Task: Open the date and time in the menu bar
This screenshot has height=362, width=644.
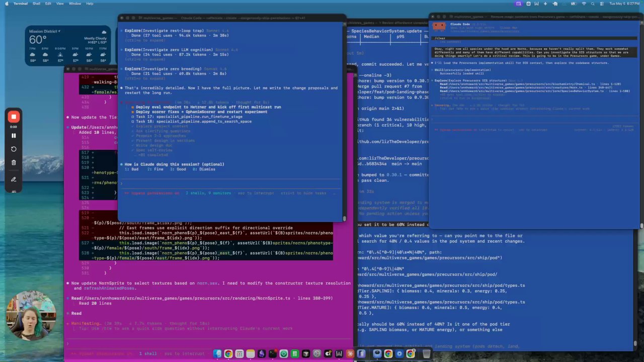Action: point(624,4)
